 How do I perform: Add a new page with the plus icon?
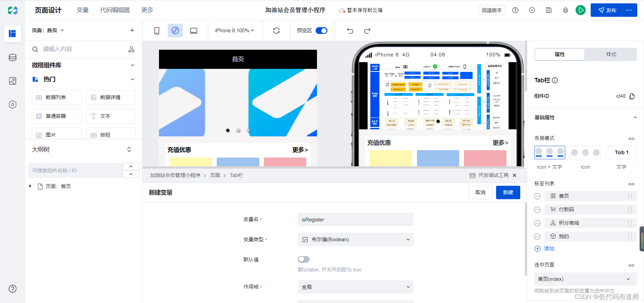click(132, 30)
